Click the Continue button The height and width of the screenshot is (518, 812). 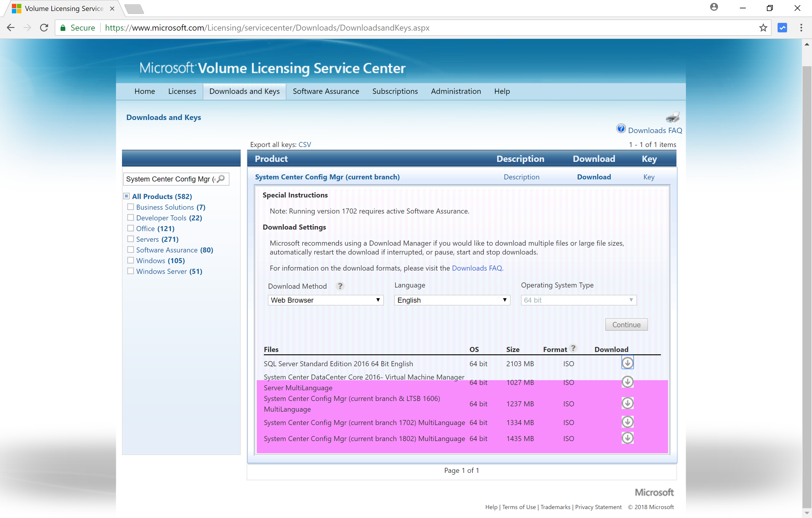click(x=626, y=325)
